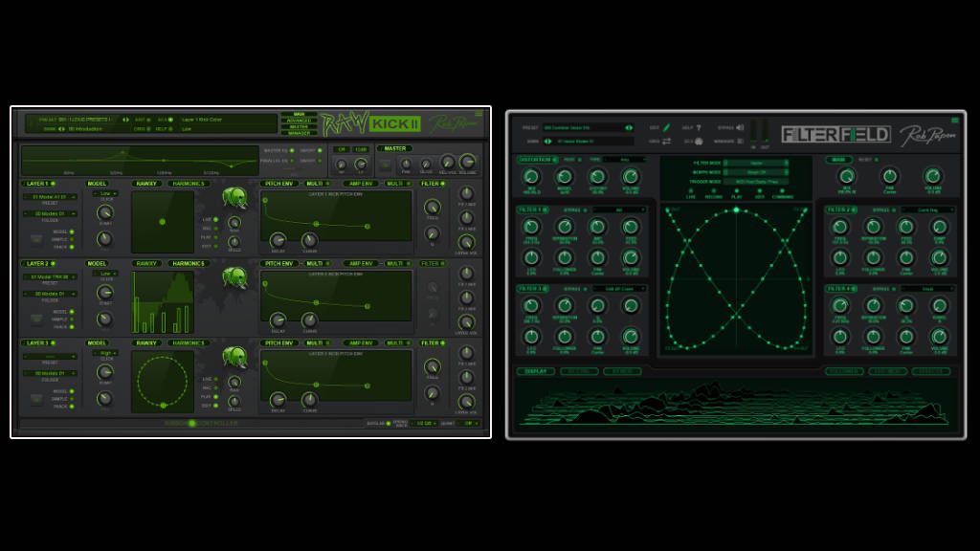Click FilterField Help question mark icon
The width and height of the screenshot is (980, 551).
pyautogui.click(x=699, y=127)
